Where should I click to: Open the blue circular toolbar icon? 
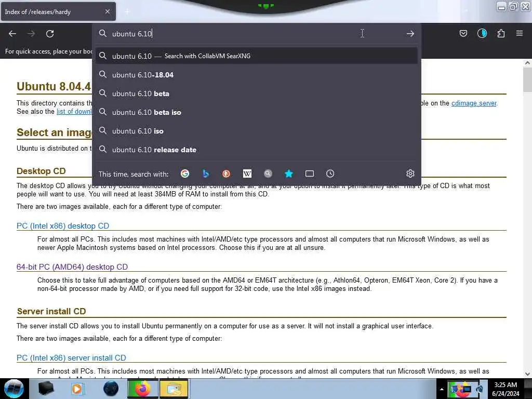coord(482,33)
